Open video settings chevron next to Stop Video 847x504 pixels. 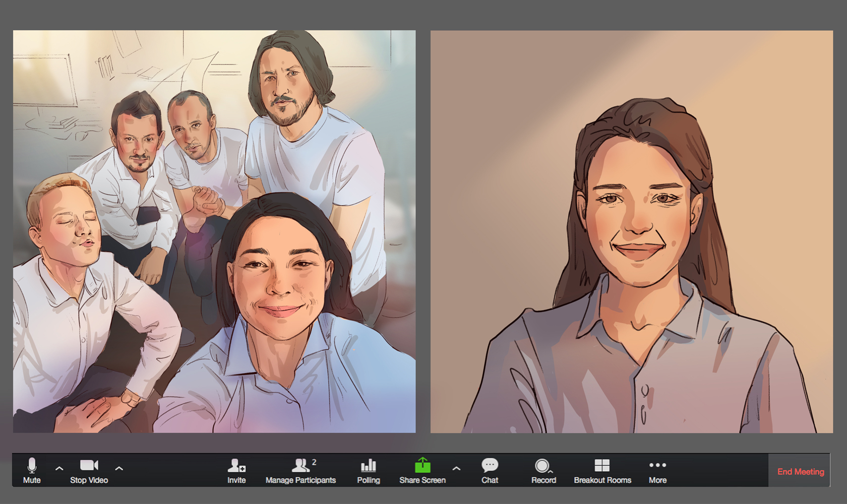(x=119, y=468)
